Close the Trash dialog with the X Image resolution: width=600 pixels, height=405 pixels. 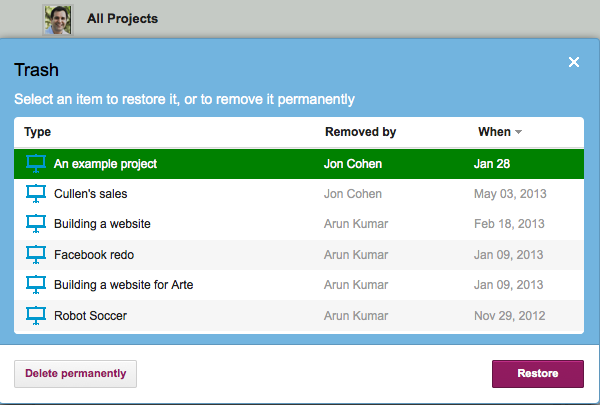coord(574,62)
